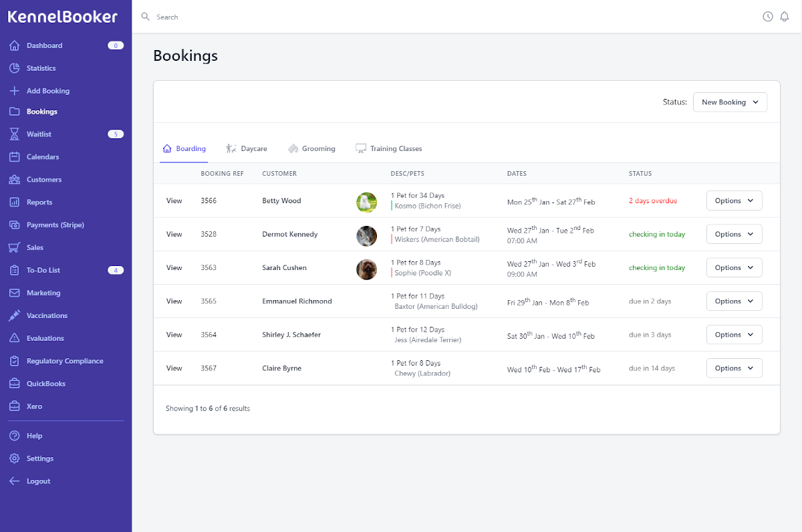Click the Marketing envelope icon

click(x=15, y=293)
